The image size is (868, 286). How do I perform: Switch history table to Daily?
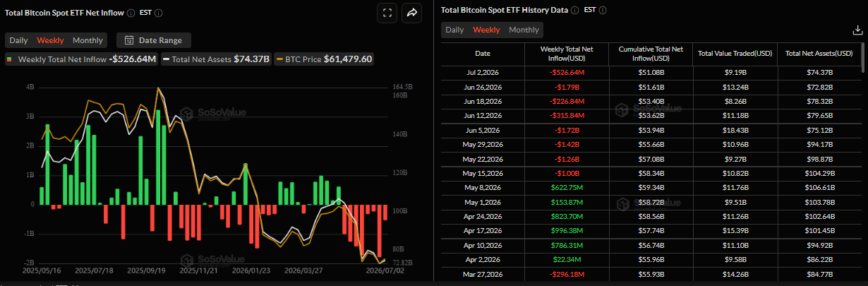[x=454, y=30]
